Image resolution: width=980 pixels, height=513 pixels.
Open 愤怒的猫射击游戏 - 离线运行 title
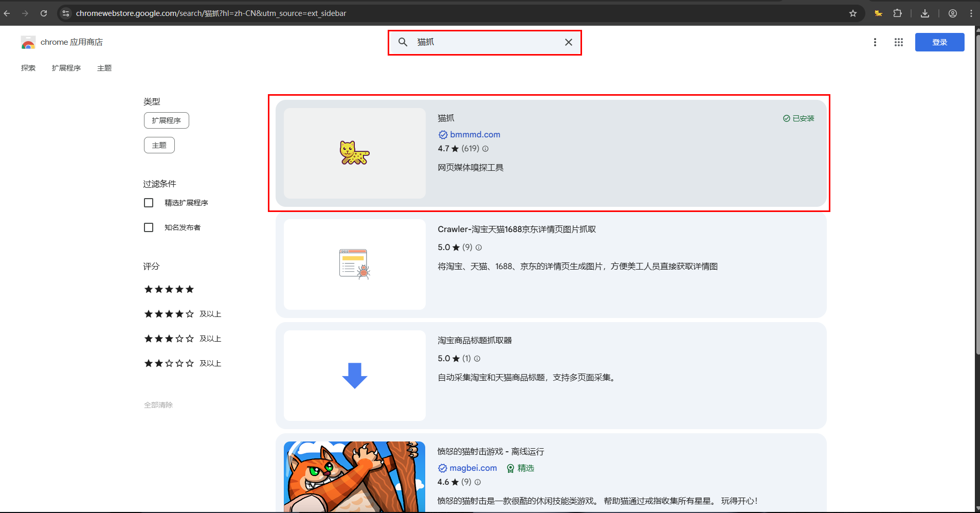[491, 452]
